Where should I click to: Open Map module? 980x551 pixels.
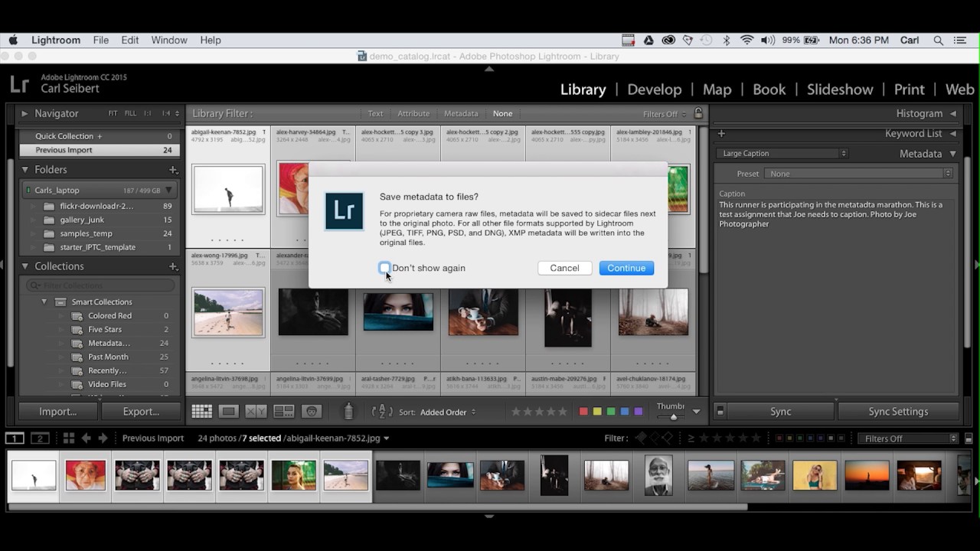pyautogui.click(x=717, y=90)
